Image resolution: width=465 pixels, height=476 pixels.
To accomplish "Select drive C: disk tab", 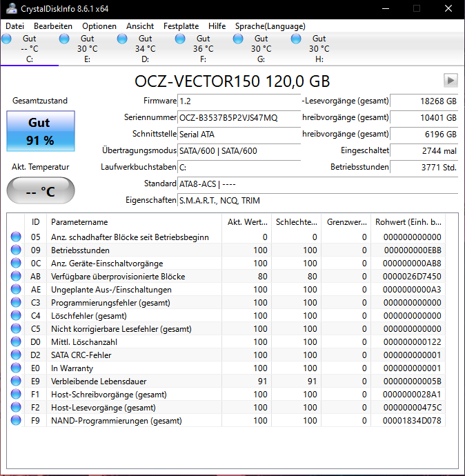I will tap(30, 48).
